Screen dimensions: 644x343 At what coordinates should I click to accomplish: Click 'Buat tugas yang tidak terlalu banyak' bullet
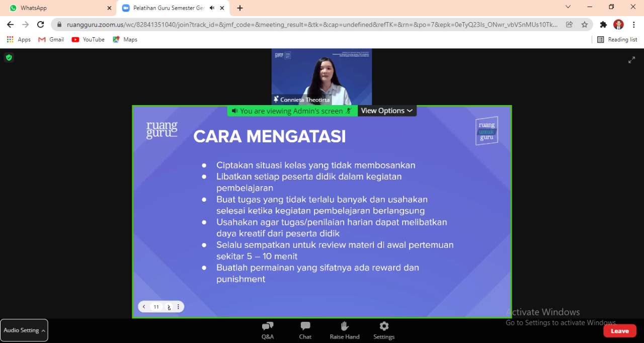click(322, 205)
